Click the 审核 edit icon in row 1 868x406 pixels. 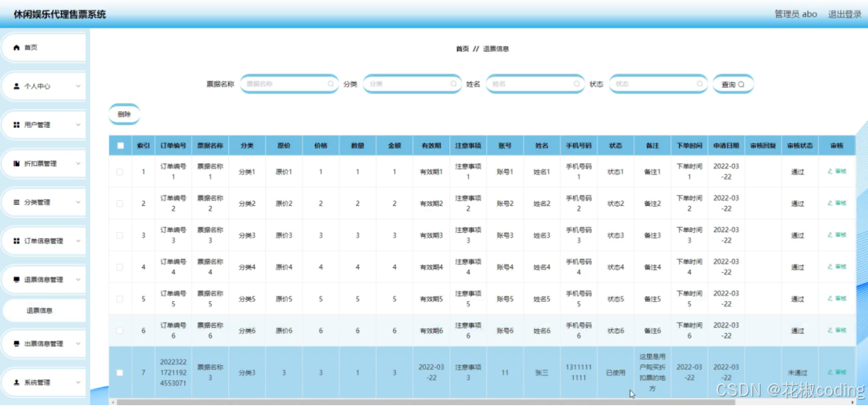(x=830, y=172)
